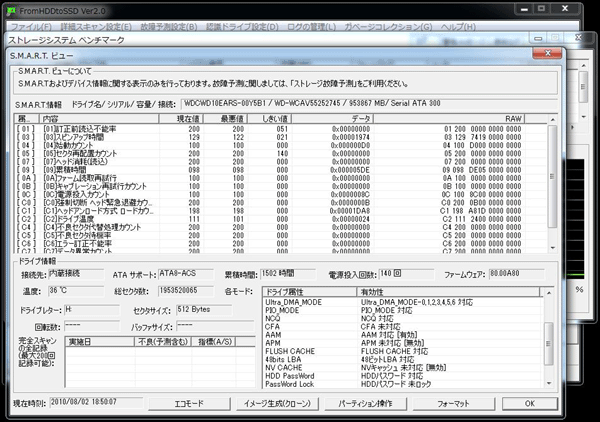Viewport: 600px width, 422px height.
Task: Select the [C6]エラー訂正不能率 row
Action: [x=281, y=244]
